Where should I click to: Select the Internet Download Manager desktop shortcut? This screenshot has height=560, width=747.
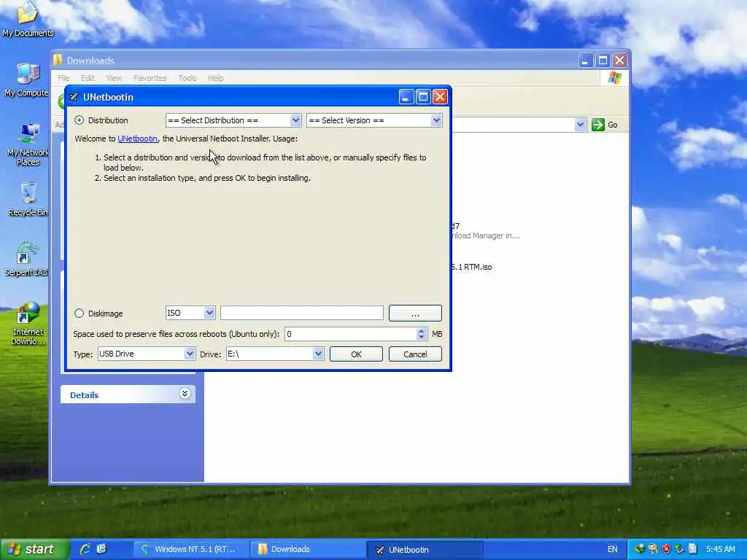(x=28, y=324)
